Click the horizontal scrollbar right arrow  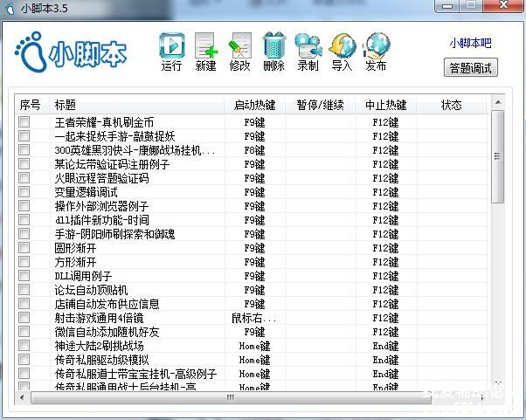click(484, 397)
